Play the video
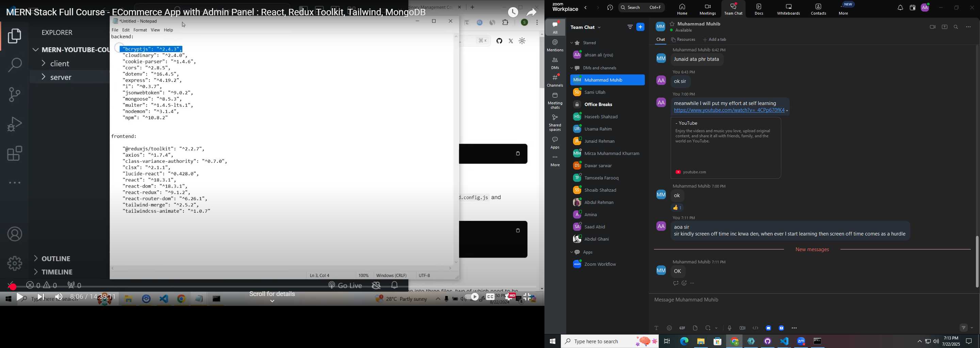Image resolution: width=980 pixels, height=348 pixels. pyautogui.click(x=20, y=297)
